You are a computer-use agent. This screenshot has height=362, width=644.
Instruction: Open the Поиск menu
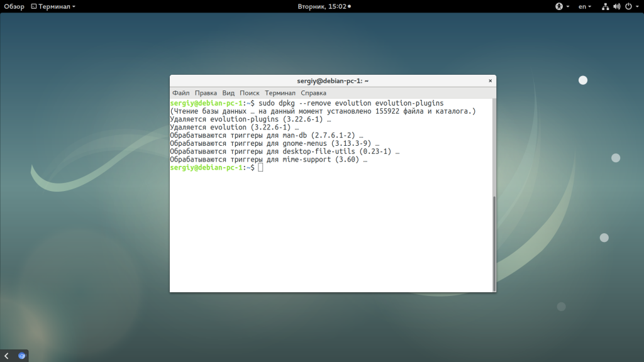[x=249, y=93]
